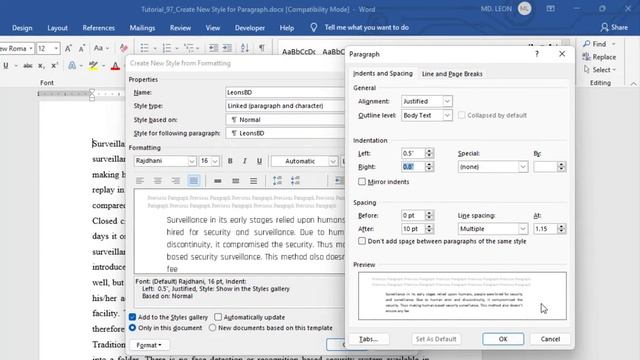Click Replace in Editing group
This screenshot has width=640, height=360.
(x=599, y=57)
